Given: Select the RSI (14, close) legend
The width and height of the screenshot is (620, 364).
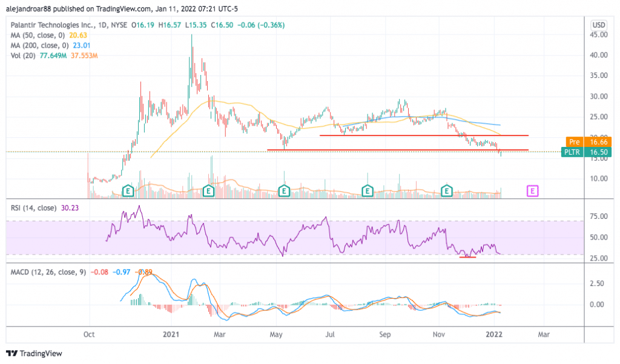Looking at the screenshot, I should (34, 207).
